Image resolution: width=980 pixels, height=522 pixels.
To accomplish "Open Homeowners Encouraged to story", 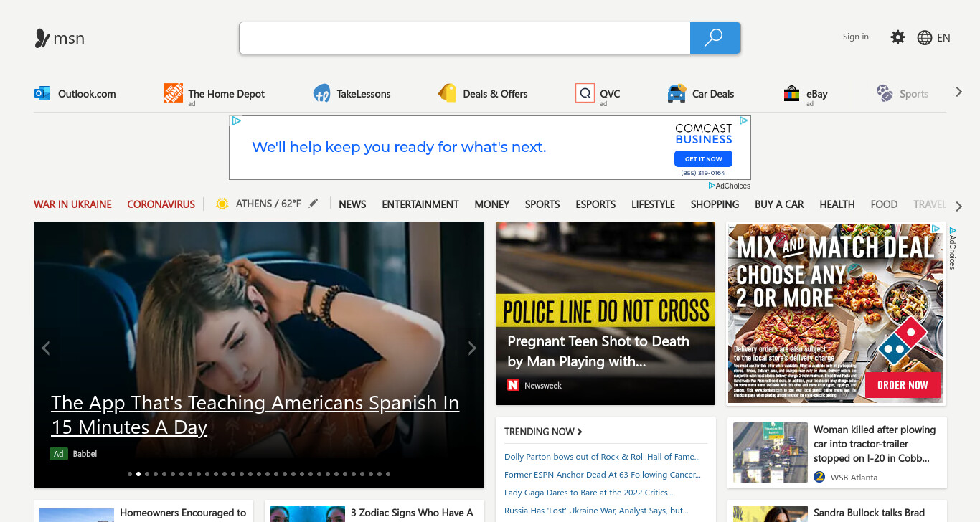I will tap(183, 513).
